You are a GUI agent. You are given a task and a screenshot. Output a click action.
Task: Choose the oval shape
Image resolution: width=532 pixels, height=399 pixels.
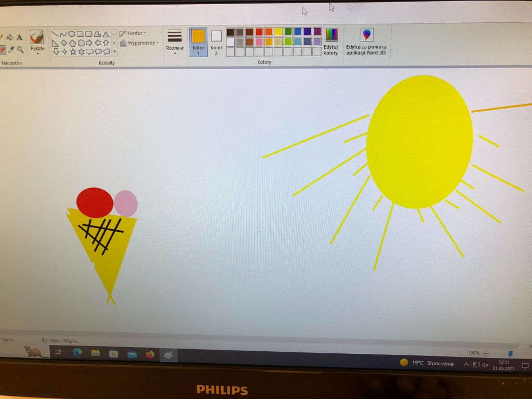click(72, 34)
